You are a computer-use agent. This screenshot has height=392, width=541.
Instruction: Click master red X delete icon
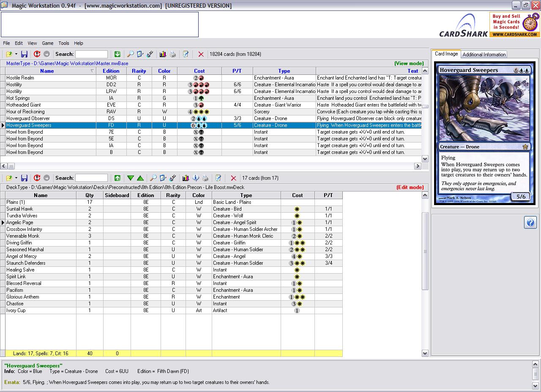[x=201, y=54]
